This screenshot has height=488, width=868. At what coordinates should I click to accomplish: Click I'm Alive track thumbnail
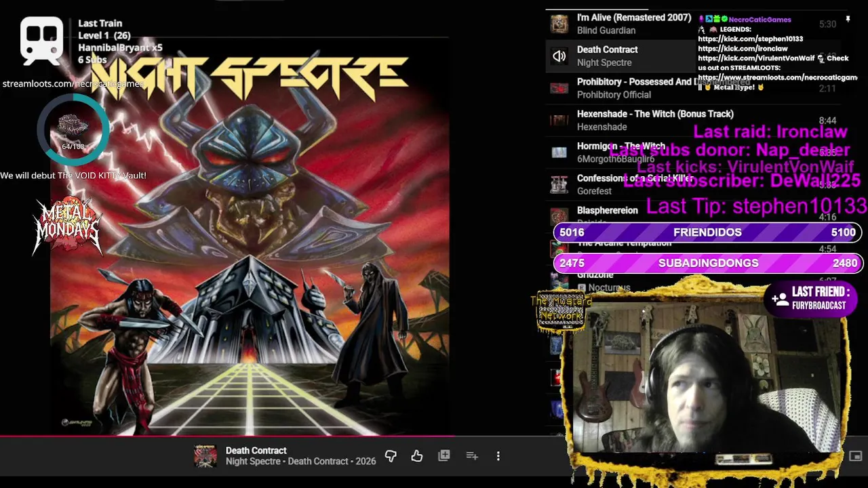click(x=559, y=24)
